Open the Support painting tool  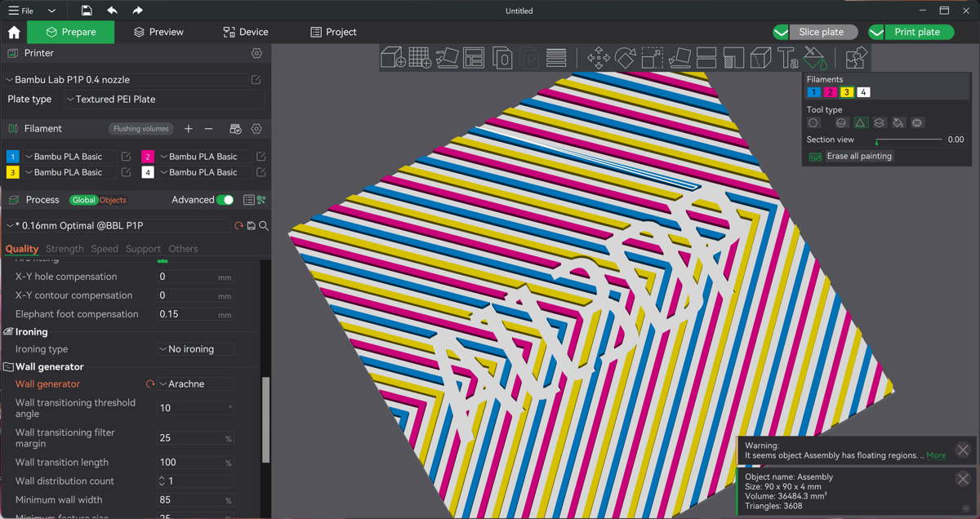pyautogui.click(x=733, y=58)
